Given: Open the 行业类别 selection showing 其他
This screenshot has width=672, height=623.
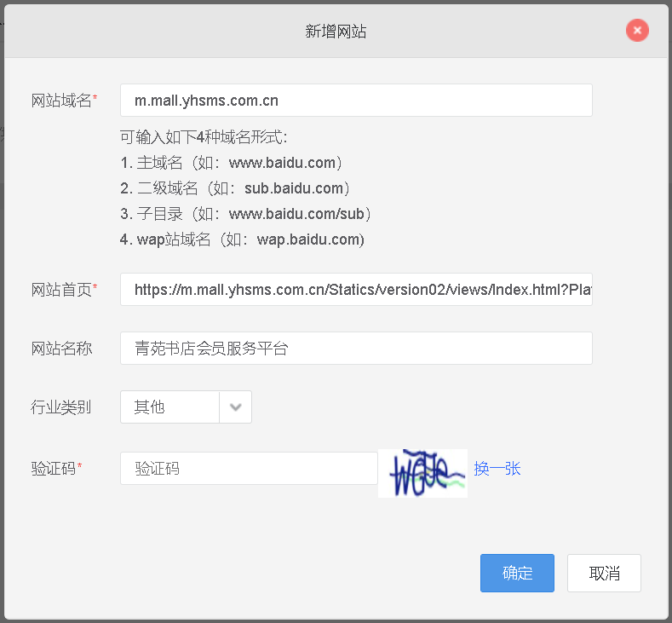Looking at the screenshot, I should [170, 407].
